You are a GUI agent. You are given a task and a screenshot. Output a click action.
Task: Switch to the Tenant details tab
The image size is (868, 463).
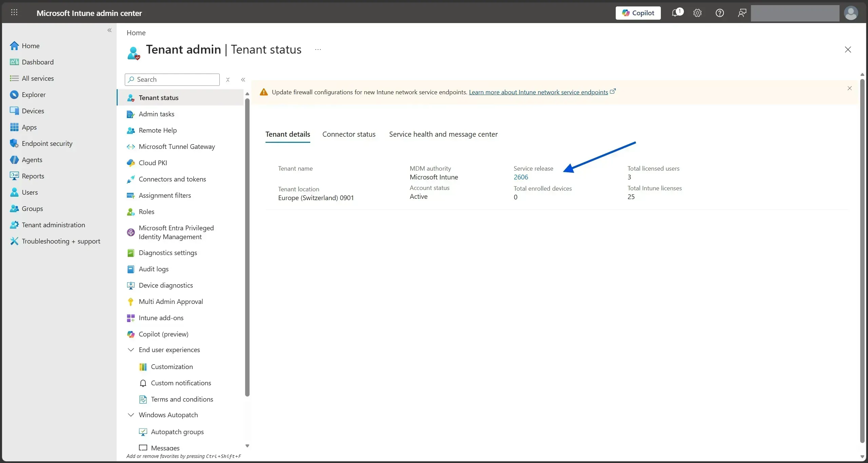[288, 134]
